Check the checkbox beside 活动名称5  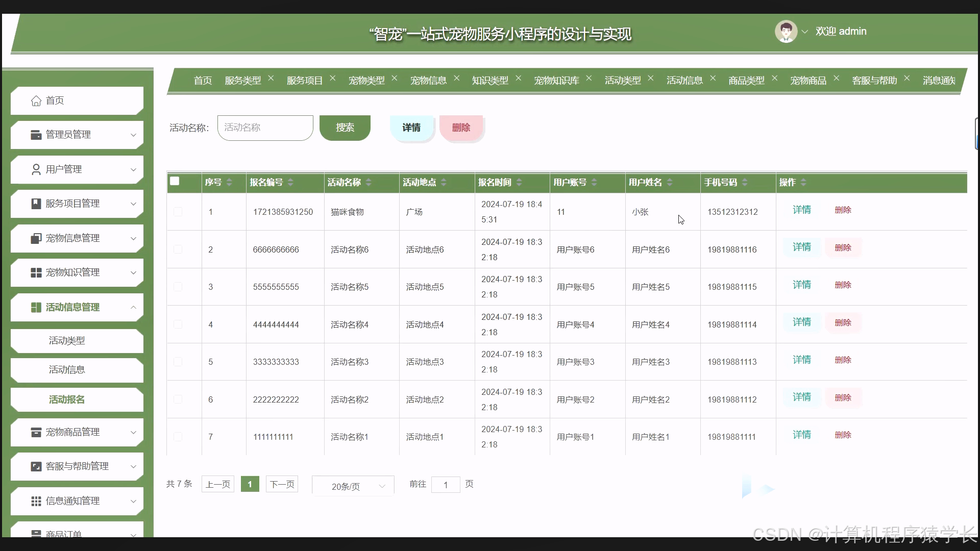(x=178, y=287)
